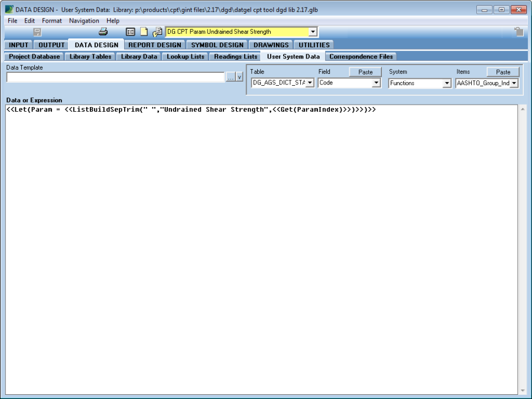The image size is (532, 399).
Task: Click the gINT application icon in title bar
Action: point(8,10)
